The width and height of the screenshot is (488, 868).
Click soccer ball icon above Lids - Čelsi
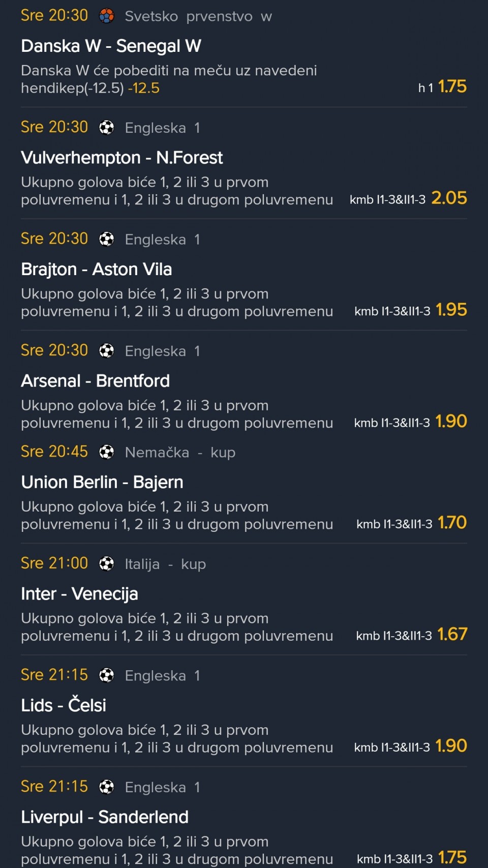tap(106, 675)
